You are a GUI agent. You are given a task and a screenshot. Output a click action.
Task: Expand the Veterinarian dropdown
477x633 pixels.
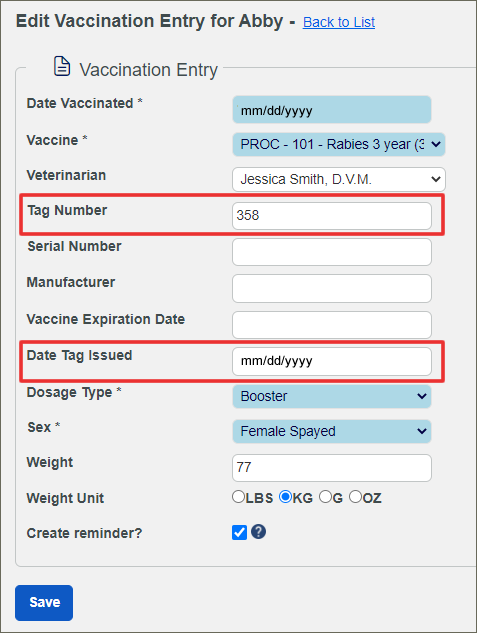[339, 179]
